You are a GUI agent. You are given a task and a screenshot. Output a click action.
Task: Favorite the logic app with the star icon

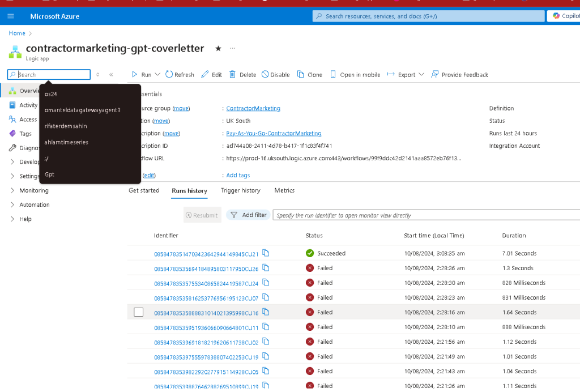tap(218, 49)
